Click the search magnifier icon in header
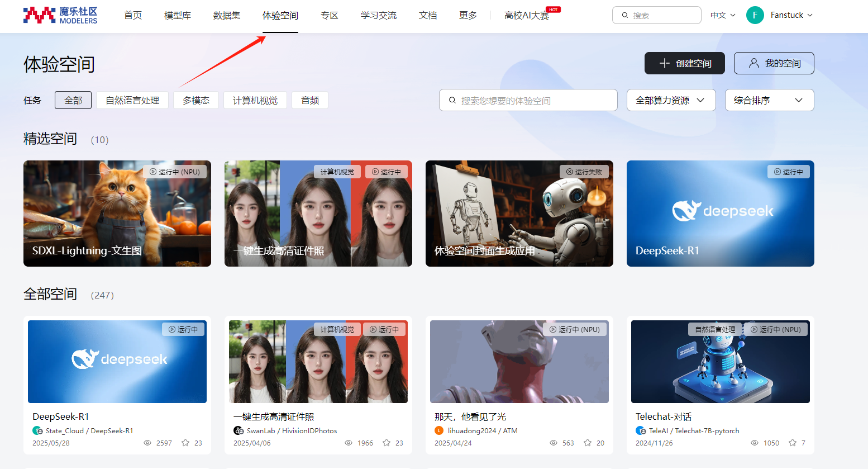The image size is (868, 469). [625, 16]
